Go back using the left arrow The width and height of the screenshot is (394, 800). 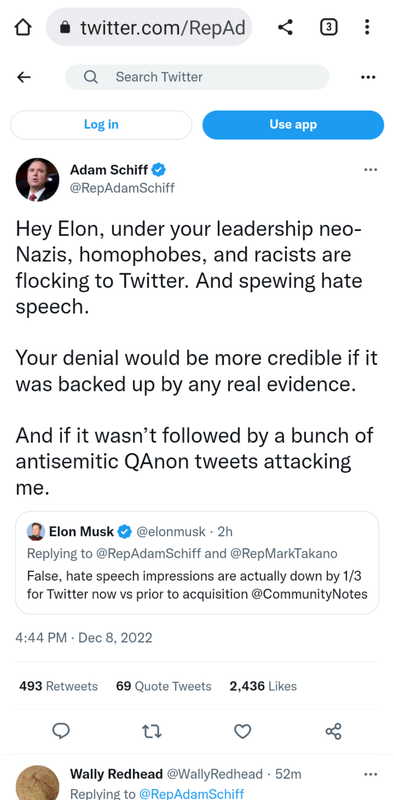(x=24, y=77)
